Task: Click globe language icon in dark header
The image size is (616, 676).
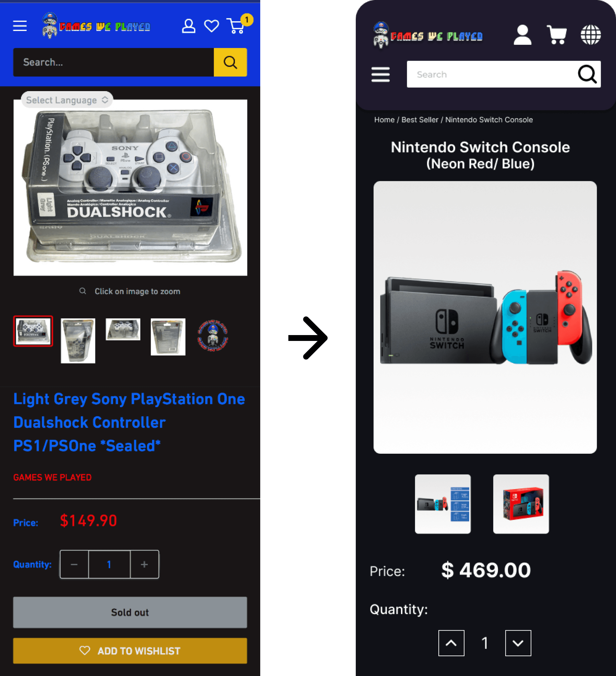Action: point(591,35)
